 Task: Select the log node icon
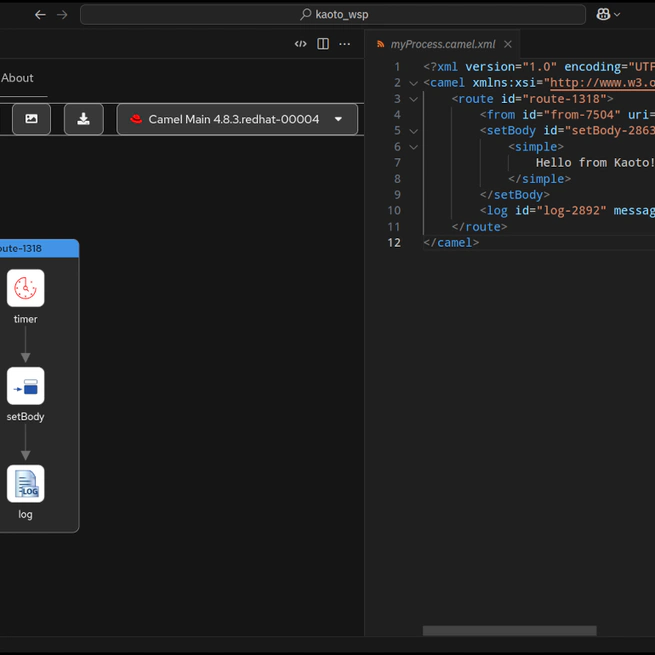pos(25,483)
